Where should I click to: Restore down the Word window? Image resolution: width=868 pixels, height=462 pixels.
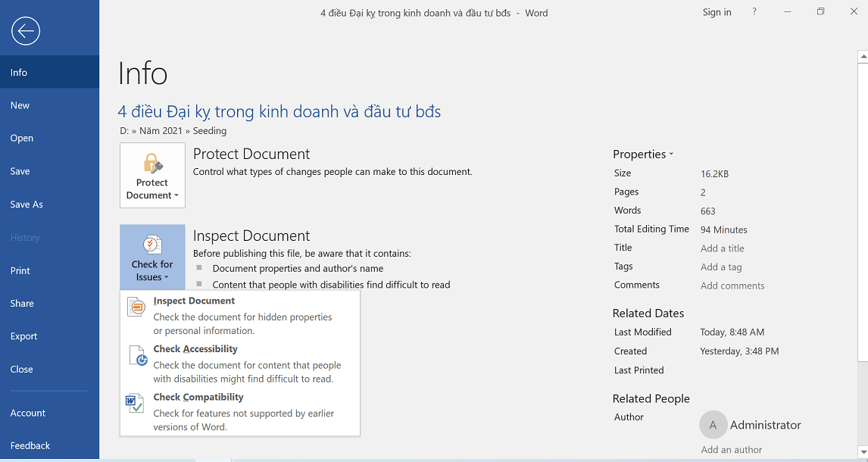tap(820, 11)
